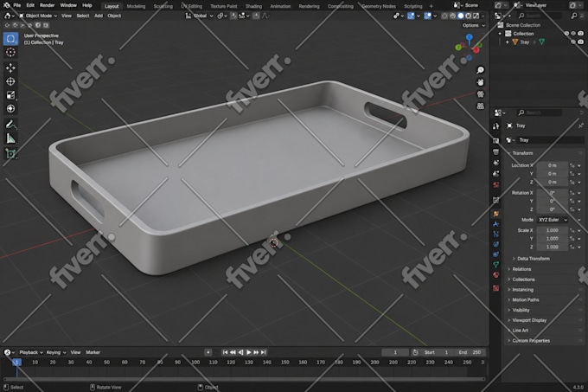Toggle viewport gizmos button
Image resolution: width=588 pixels, height=392 pixels.
click(x=411, y=16)
